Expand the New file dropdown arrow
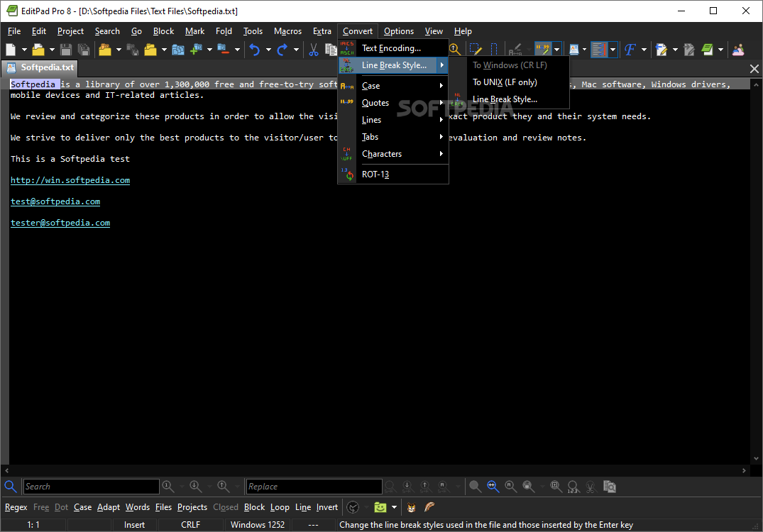 click(x=24, y=50)
